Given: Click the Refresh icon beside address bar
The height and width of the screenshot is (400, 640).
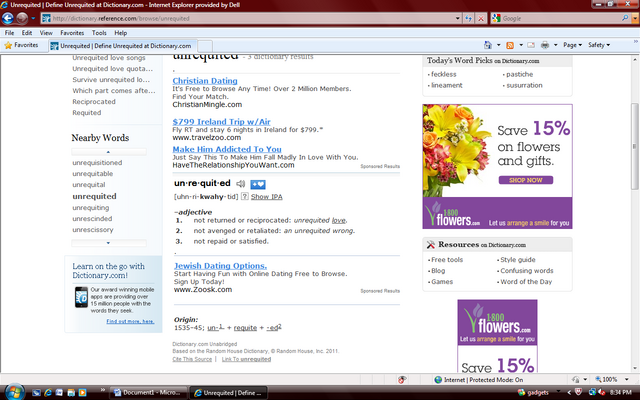Looking at the screenshot, I should coord(469,18).
